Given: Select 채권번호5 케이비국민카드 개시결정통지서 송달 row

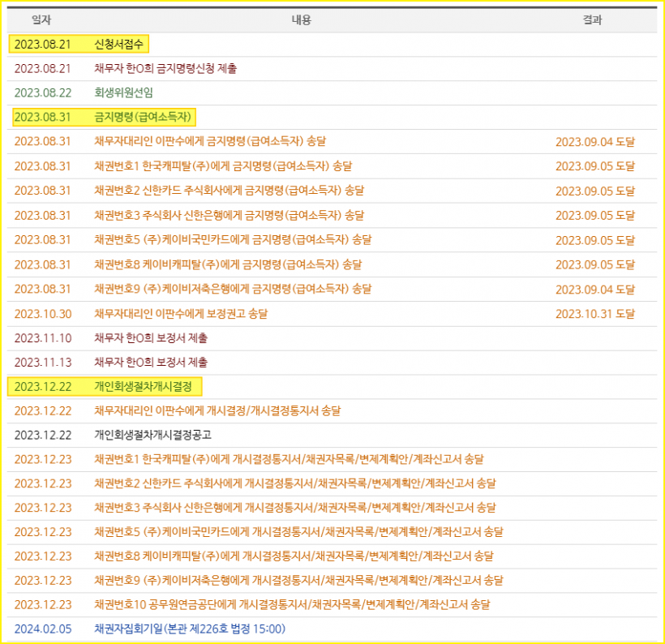Looking at the screenshot, I should pyautogui.click(x=332, y=531).
